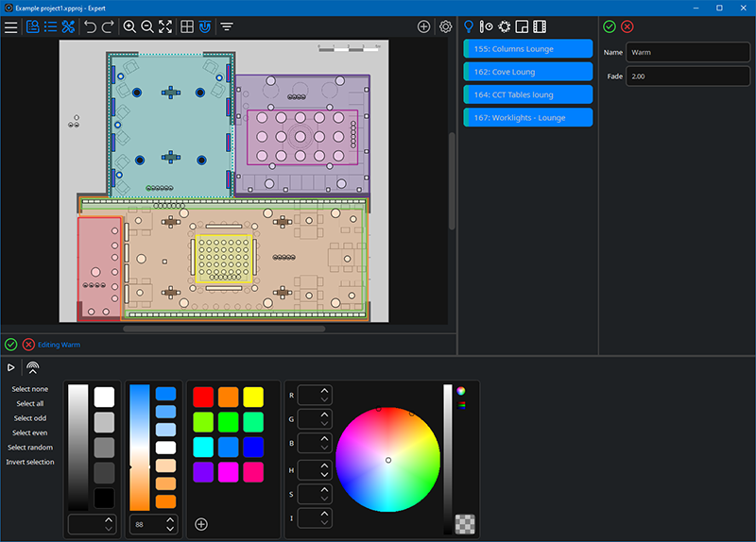Select the zones layout tab
Image resolution: width=756 pixels, height=542 pixels.
point(522,27)
